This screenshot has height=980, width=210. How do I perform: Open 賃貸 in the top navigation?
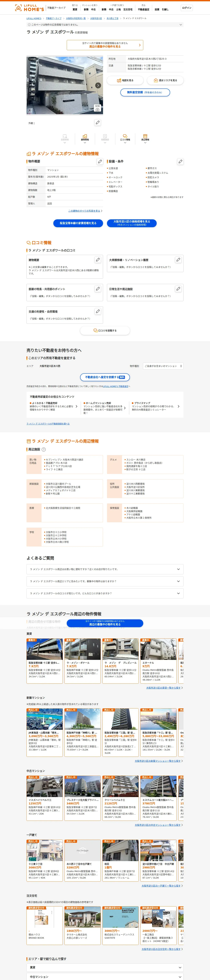tap(75, 9)
